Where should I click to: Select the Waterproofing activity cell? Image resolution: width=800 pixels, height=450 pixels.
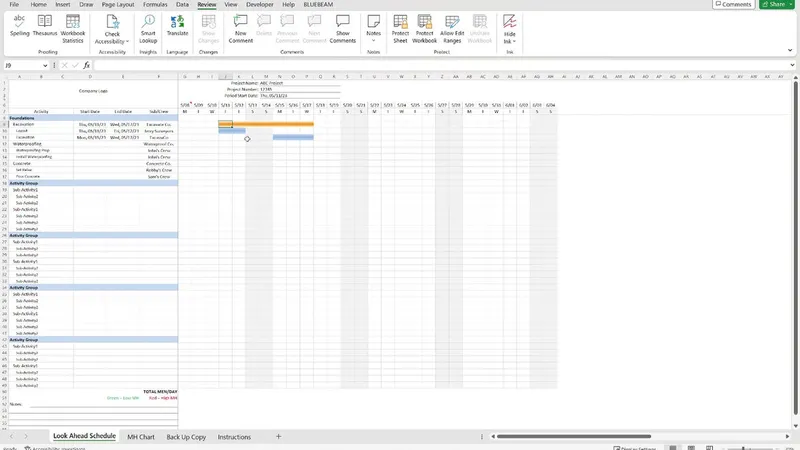click(41, 144)
